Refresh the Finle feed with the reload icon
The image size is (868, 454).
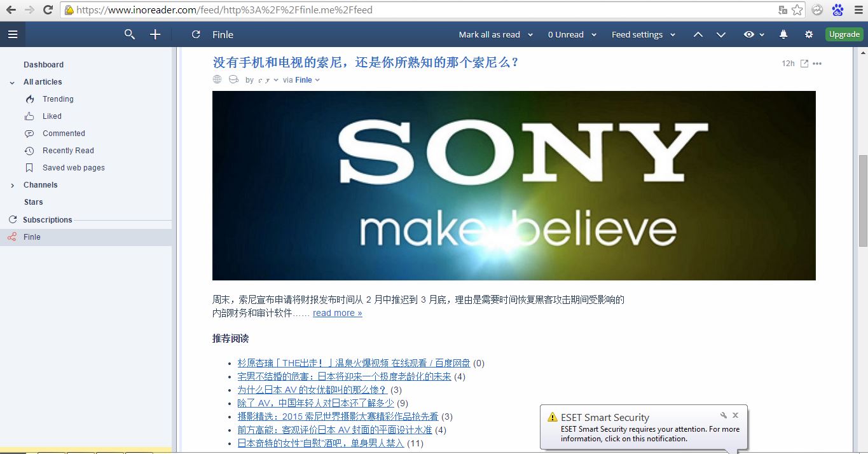click(195, 34)
